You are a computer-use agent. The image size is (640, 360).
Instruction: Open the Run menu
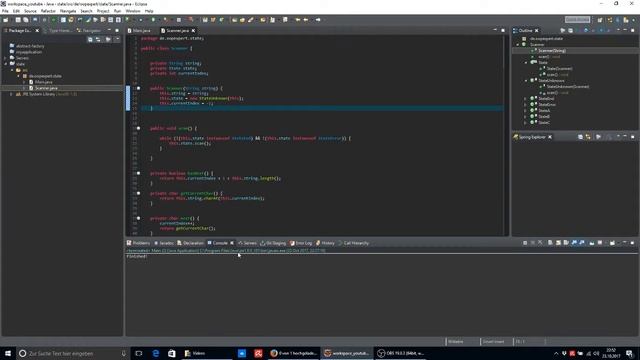117,11
